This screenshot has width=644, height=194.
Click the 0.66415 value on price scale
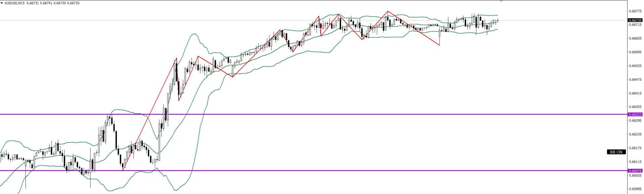pyautogui.click(x=635, y=93)
